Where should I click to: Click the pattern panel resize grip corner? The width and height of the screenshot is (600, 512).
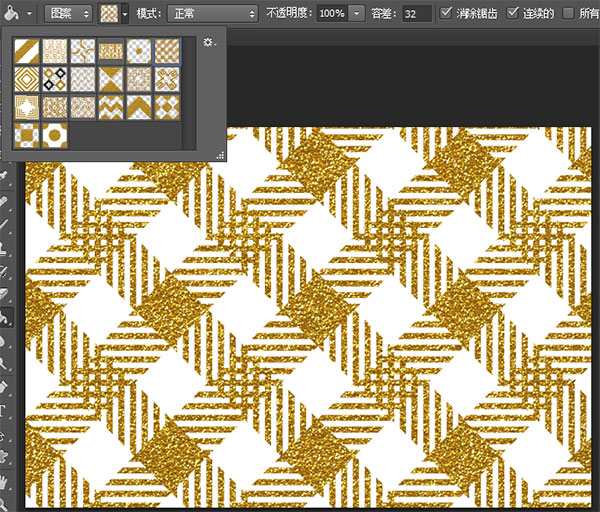pyautogui.click(x=219, y=155)
